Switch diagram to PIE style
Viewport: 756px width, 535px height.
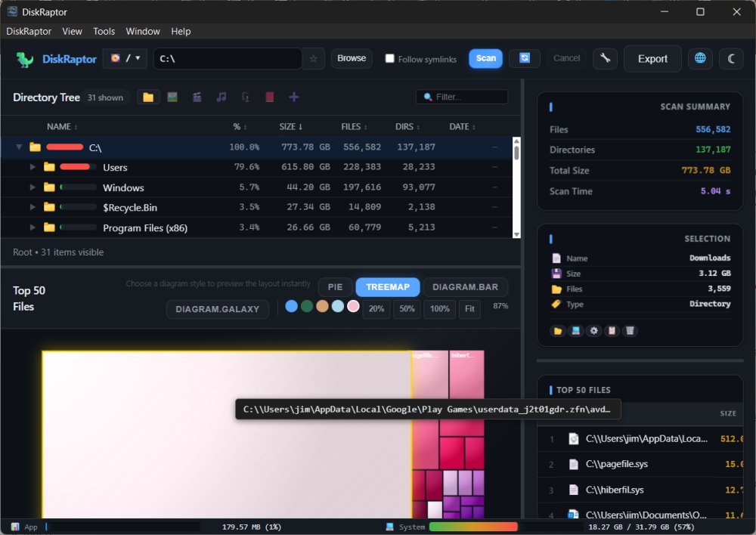tap(335, 287)
